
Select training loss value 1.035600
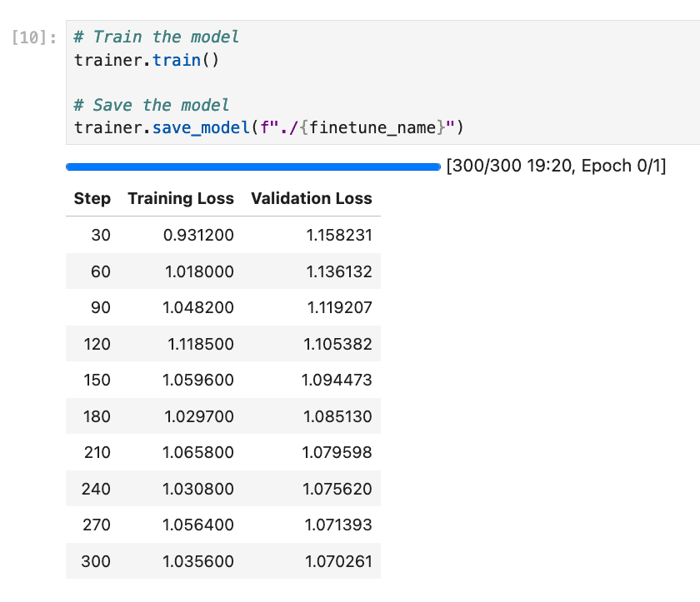(198, 561)
